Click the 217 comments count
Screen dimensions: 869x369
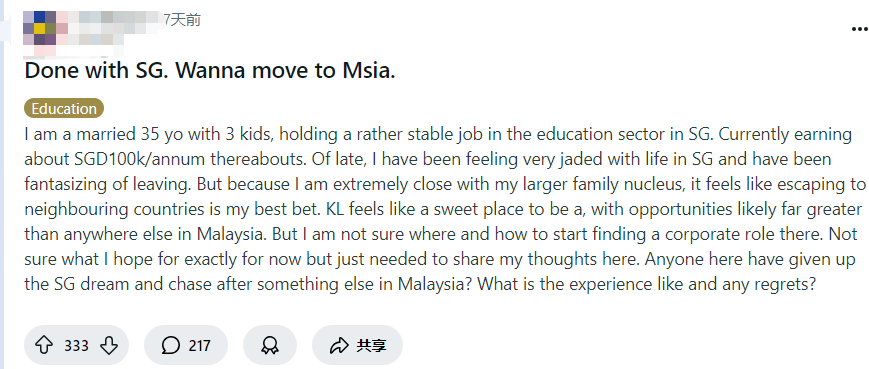coord(200,346)
